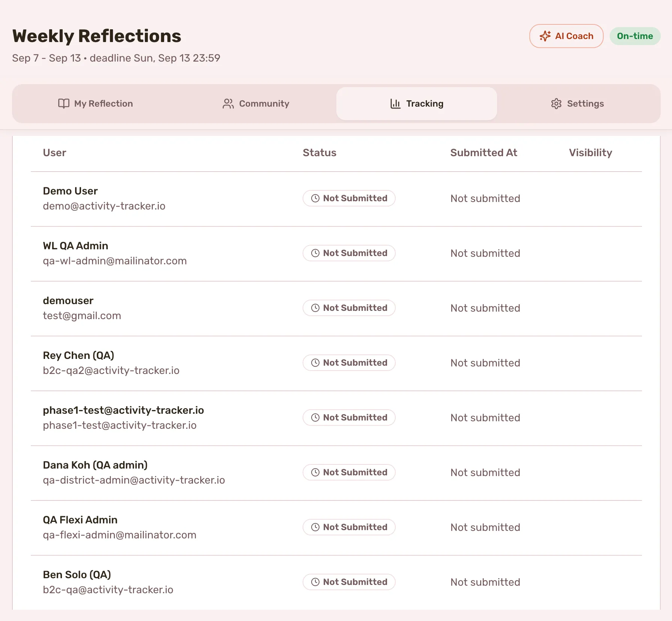Click the AI Coach sparkle icon
The width and height of the screenshot is (672, 621).
point(545,36)
